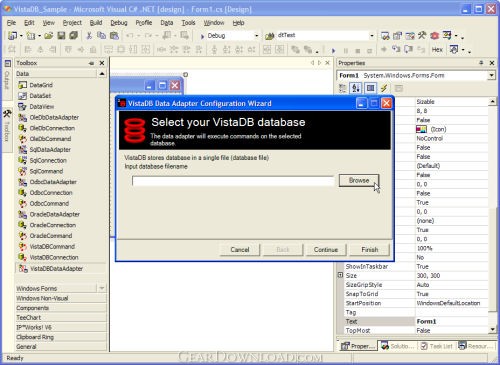Select OleDbCommand in the Toolbox

click(50, 139)
